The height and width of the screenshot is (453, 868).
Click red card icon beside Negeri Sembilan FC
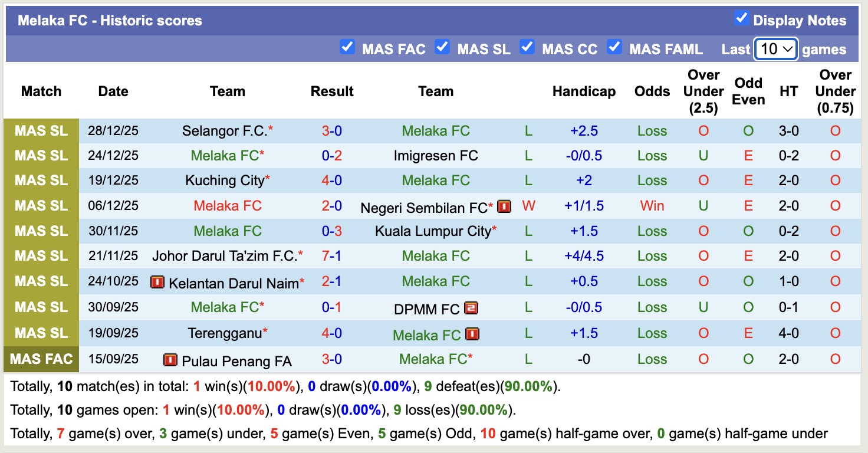coord(504,206)
